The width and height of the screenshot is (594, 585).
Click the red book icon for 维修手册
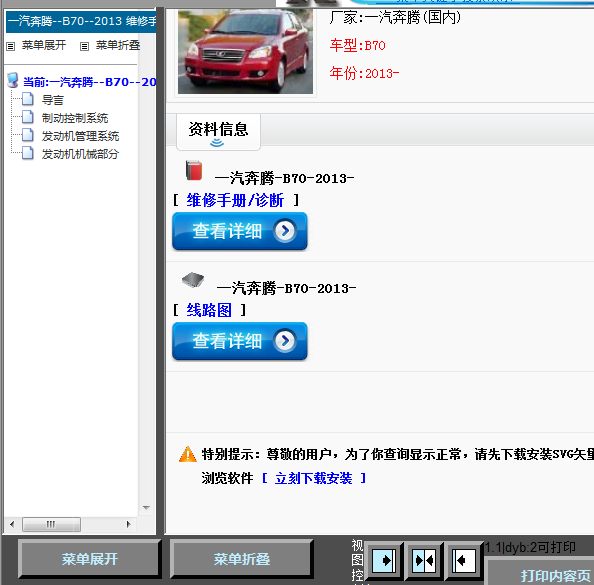click(194, 170)
